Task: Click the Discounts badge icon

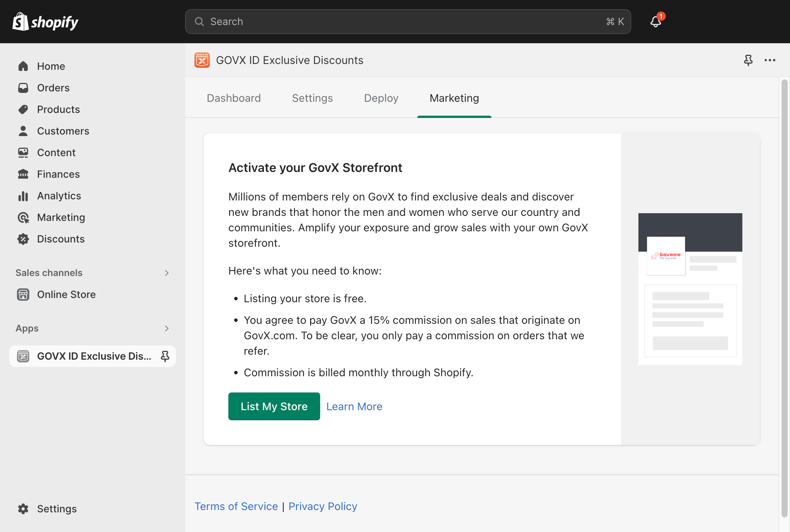Action: pos(23,239)
